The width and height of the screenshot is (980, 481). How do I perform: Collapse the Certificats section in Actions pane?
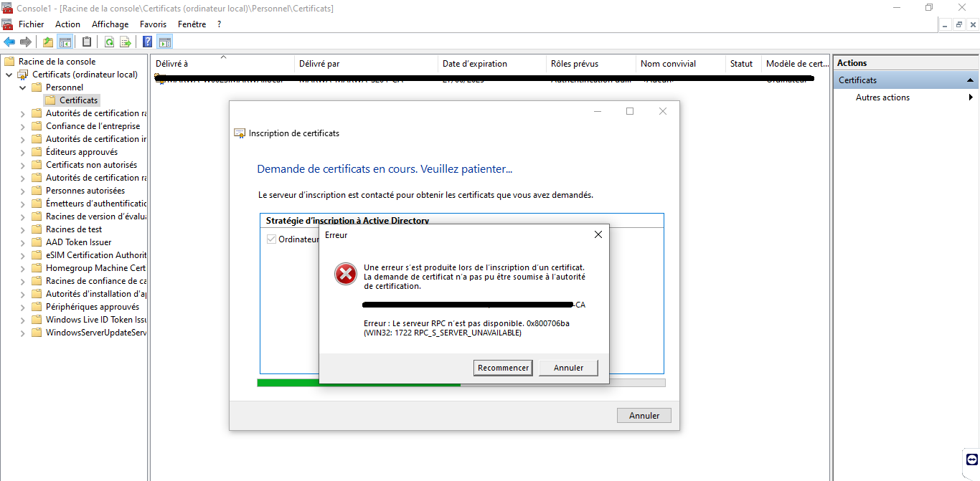pos(970,80)
